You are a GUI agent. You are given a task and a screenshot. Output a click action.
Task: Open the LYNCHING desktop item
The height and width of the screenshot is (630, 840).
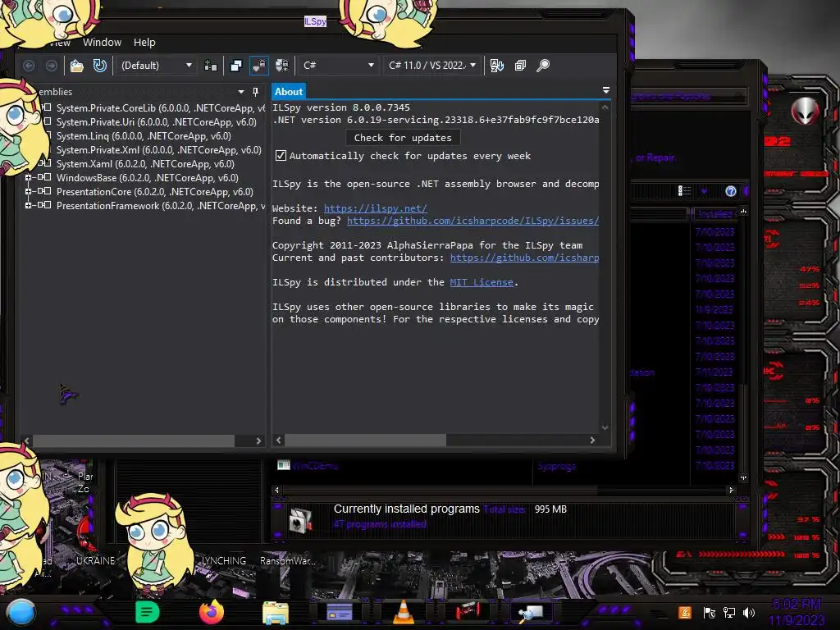coord(224,560)
